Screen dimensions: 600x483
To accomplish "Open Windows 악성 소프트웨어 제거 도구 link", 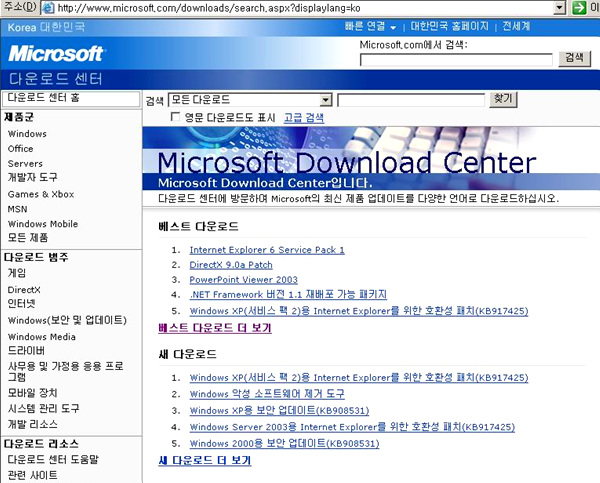I will 266,394.
